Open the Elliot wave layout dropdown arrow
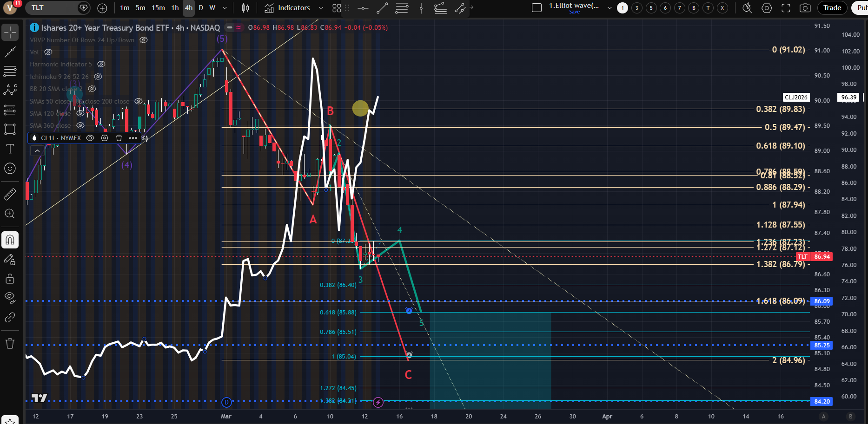This screenshot has height=424, width=868. 610,8
